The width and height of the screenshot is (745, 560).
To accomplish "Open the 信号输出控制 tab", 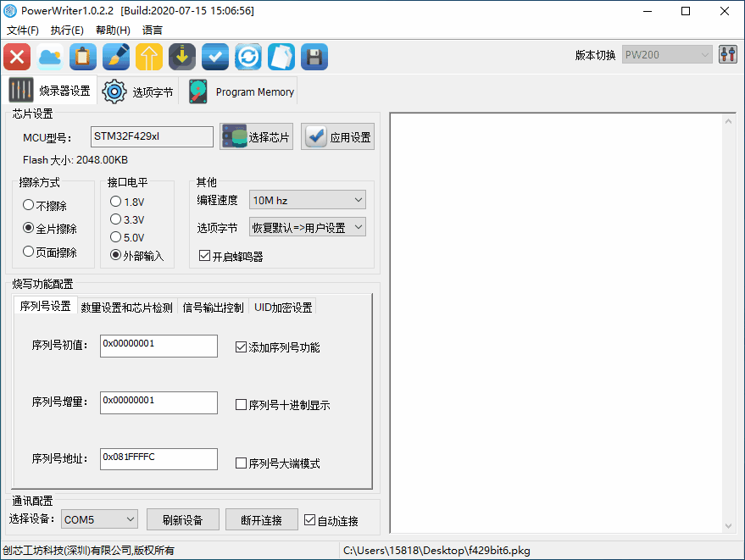I will (213, 308).
